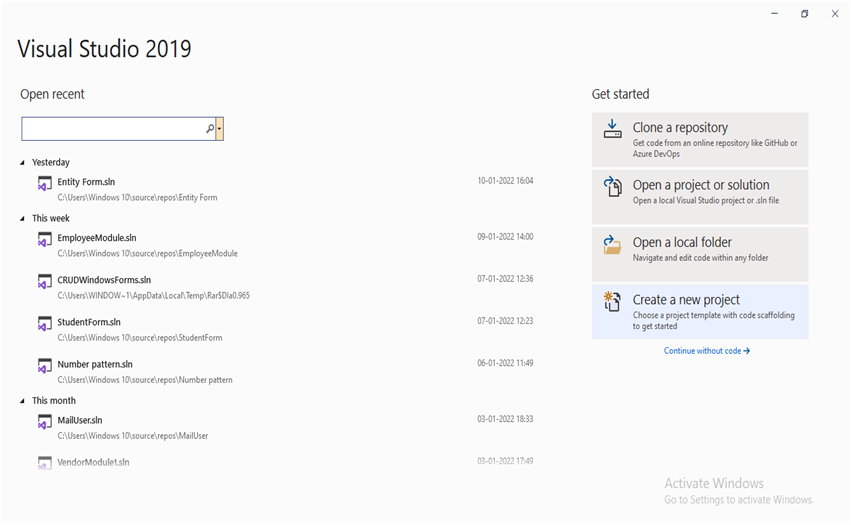Image resolution: width=851 pixels, height=525 pixels.
Task: Click the 03-01-2022 18:33 timestamp
Action: (x=505, y=419)
